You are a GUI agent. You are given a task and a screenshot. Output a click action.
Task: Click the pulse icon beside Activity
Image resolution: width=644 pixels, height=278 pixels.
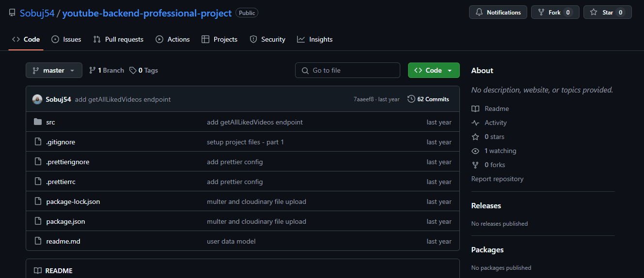pyautogui.click(x=475, y=123)
